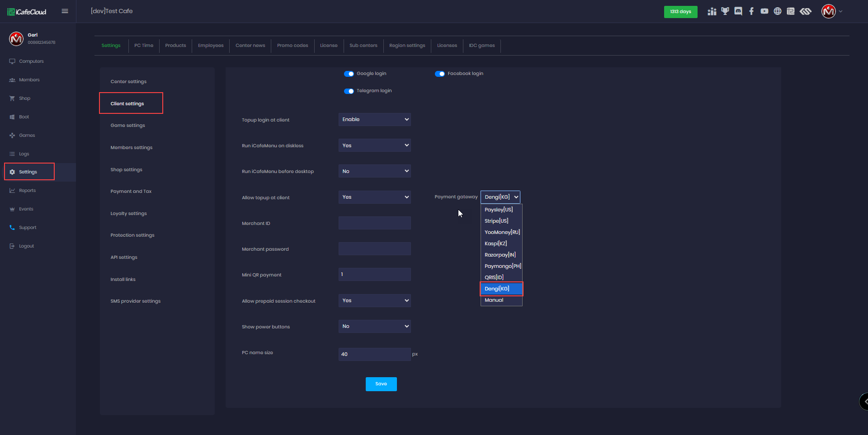Viewport: 868px width, 435px height.
Task: Select Stripe[US] from payment gateway list
Action: (496, 221)
